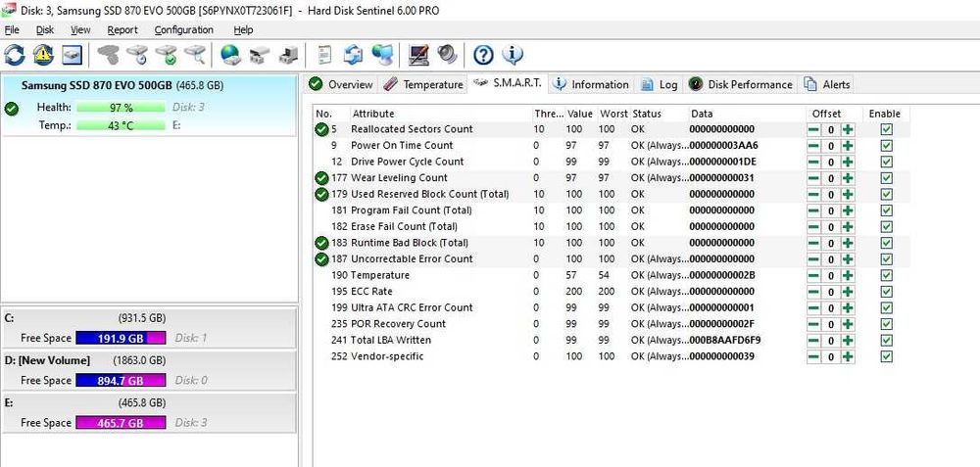The image size is (980, 467).
Task: Click the disk icon with clock overlay
Action: coord(137,55)
